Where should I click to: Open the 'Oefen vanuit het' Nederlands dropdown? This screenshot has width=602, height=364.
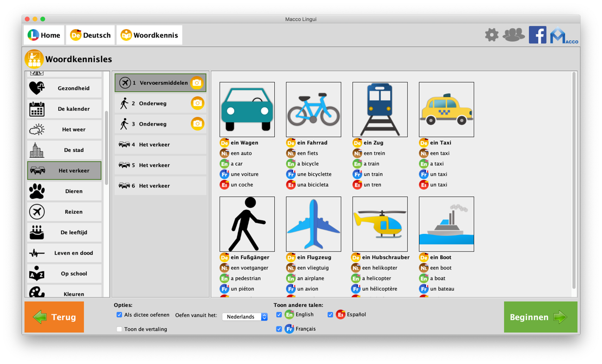(x=245, y=317)
